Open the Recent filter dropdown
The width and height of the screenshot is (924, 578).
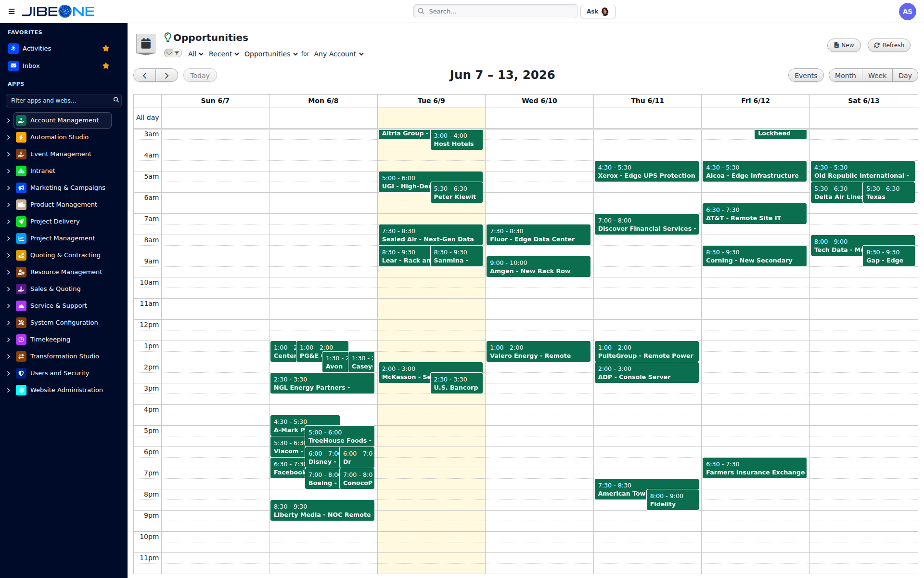coord(224,54)
